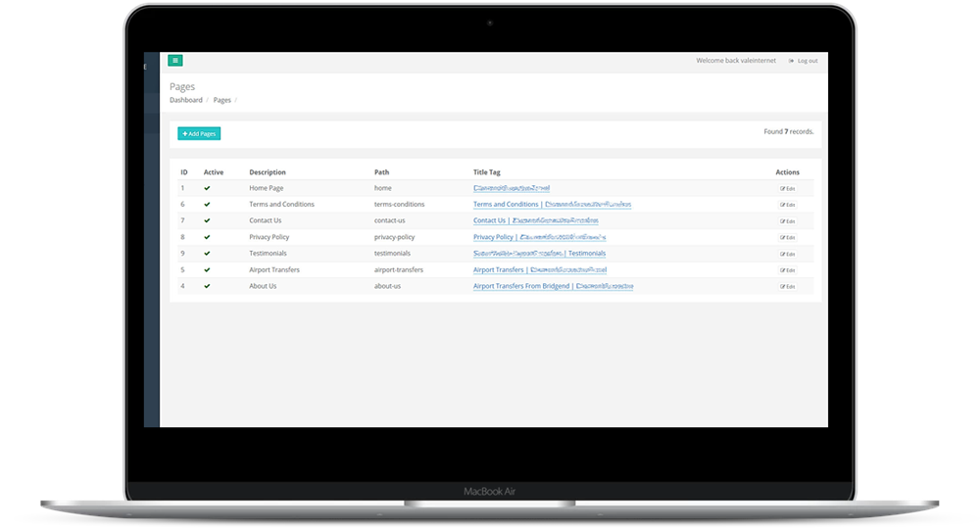Edit the About Us page
Image resolution: width=980 pixels, height=528 pixels.
(x=787, y=286)
